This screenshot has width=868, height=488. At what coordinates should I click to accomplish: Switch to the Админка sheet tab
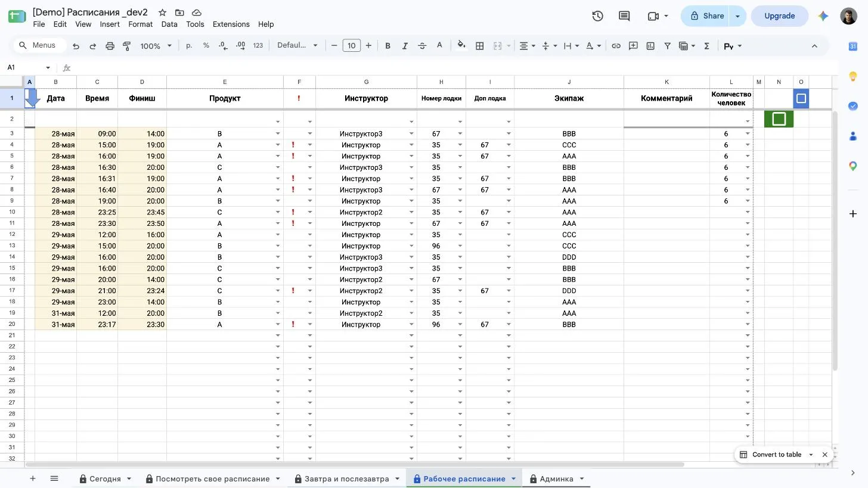click(x=556, y=478)
